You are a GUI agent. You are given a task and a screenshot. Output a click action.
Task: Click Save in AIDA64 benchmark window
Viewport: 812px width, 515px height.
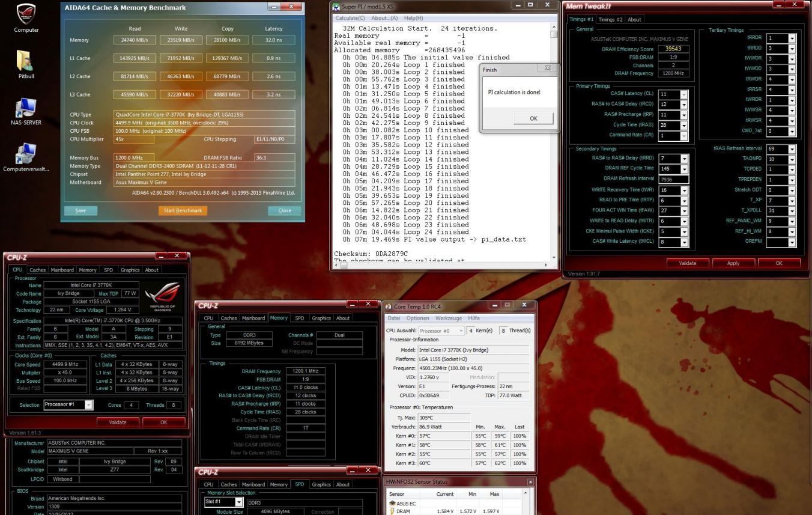[80, 210]
